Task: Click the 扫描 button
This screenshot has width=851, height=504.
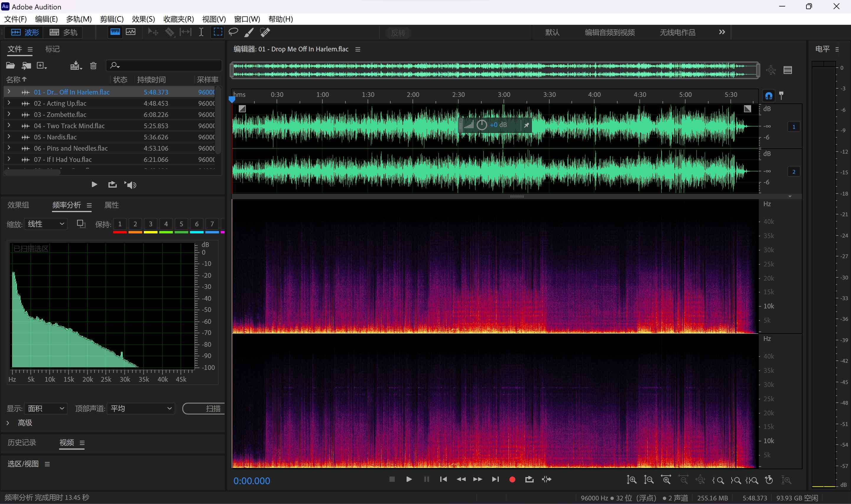Action: click(x=204, y=409)
